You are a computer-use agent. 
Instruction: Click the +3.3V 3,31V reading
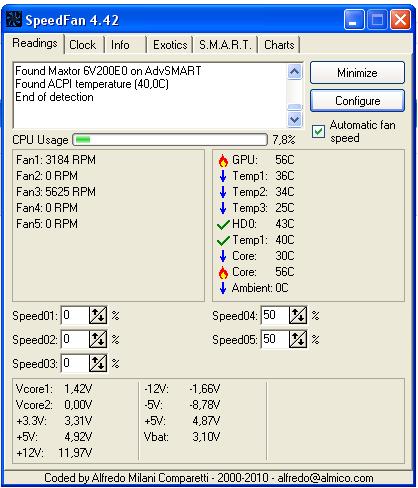click(x=54, y=421)
